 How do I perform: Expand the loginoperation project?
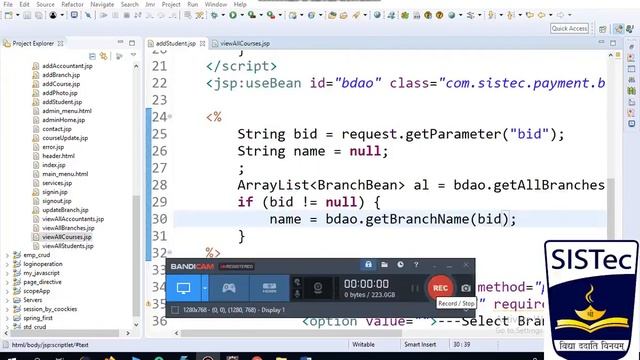(7, 264)
